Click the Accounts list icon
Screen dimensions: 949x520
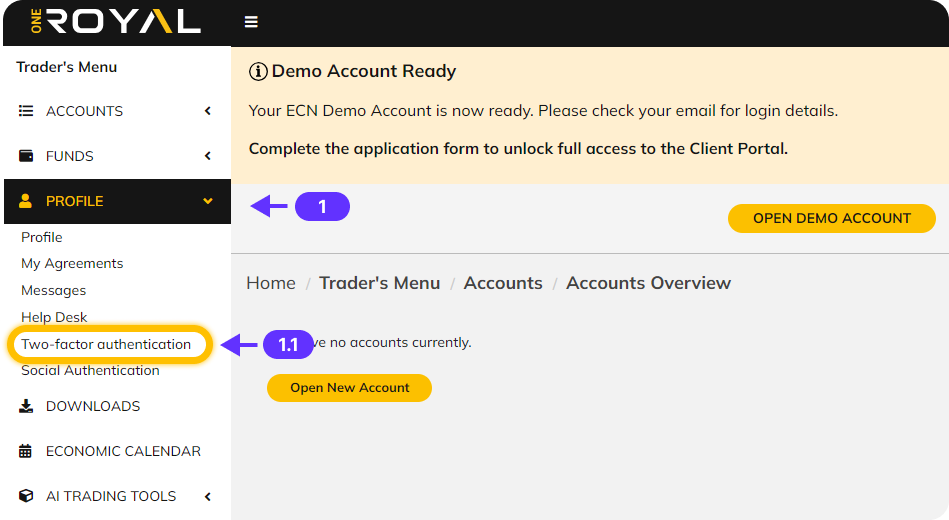click(27, 111)
